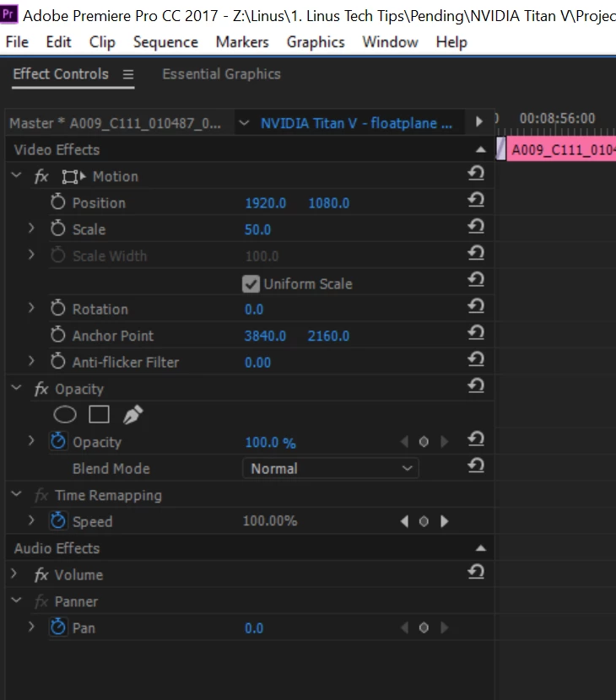Toggle the Volume fx effect on/off
Viewport: 616px width, 700px height.
(x=41, y=574)
